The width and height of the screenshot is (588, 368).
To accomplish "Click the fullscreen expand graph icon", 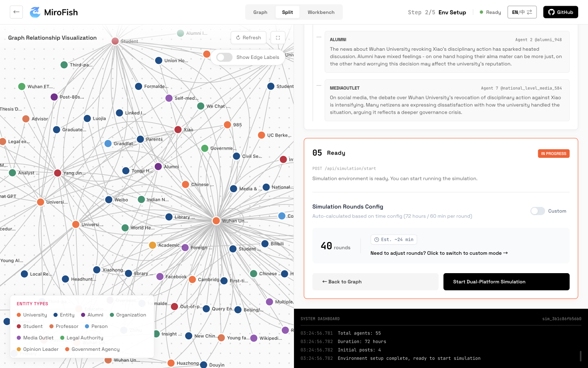I will tap(278, 38).
